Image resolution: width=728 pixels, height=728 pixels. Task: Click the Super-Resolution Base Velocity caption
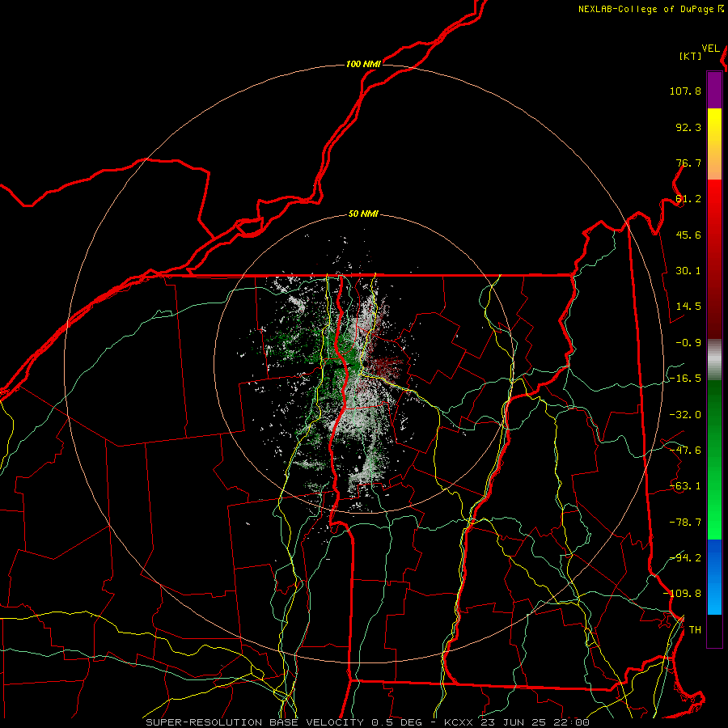pyautogui.click(x=368, y=722)
